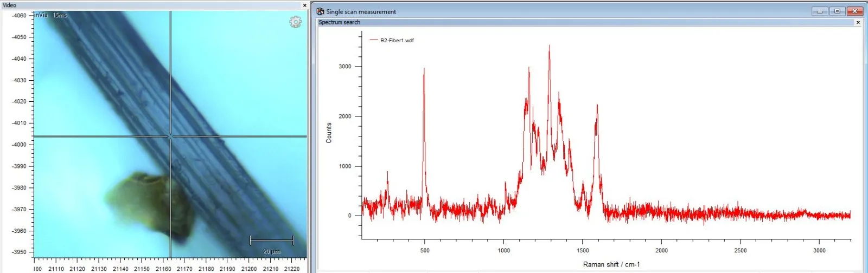The width and height of the screenshot is (868, 273).
Task: Click the Single scan measurement window icon
Action: click(320, 11)
